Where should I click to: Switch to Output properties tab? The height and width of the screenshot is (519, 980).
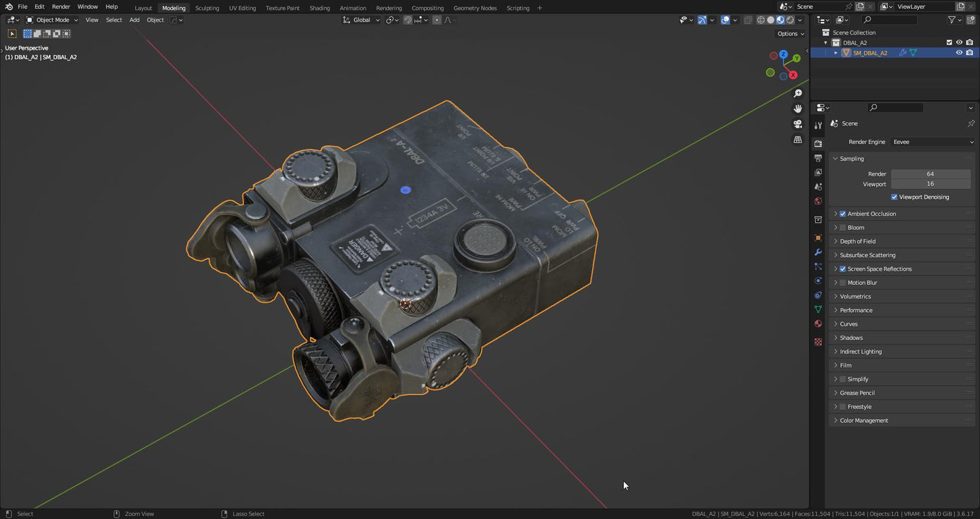pyautogui.click(x=818, y=158)
